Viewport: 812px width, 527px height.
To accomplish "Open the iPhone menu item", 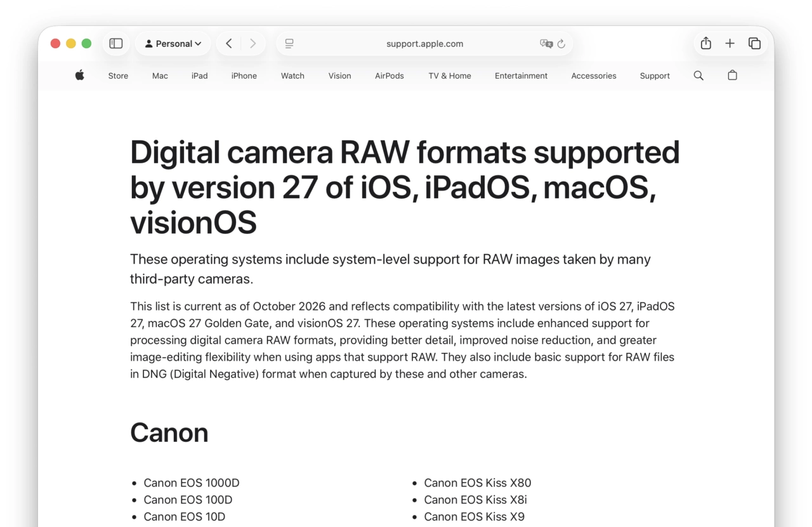I will [244, 76].
